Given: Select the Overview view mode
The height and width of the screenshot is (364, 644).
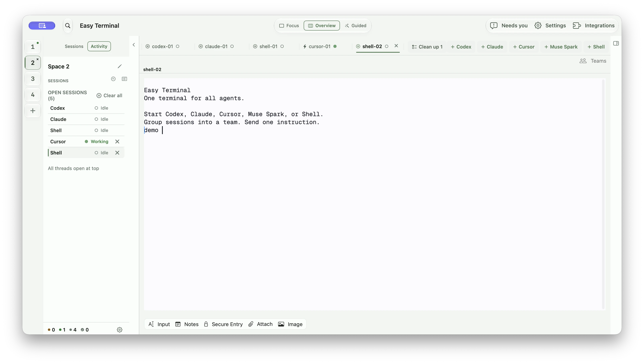Looking at the screenshot, I should pyautogui.click(x=321, y=26).
